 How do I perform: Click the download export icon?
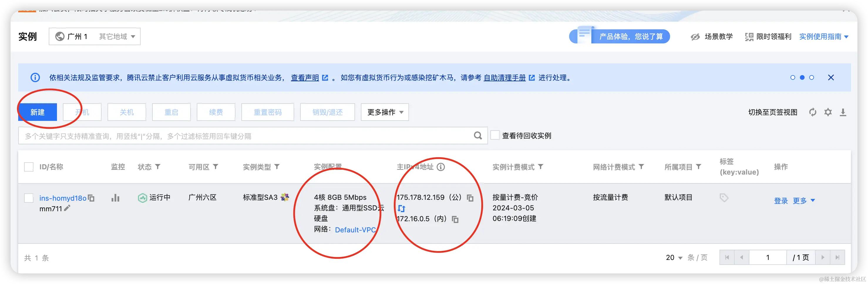tap(843, 112)
